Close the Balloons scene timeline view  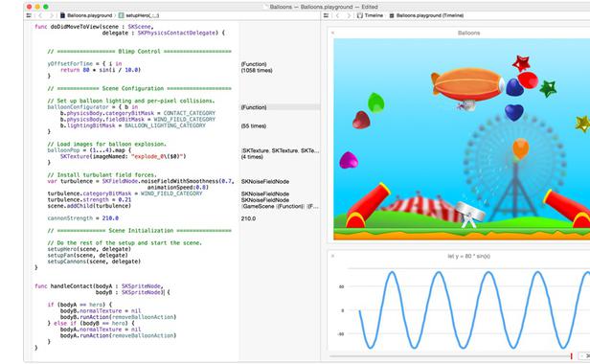pos(332,33)
